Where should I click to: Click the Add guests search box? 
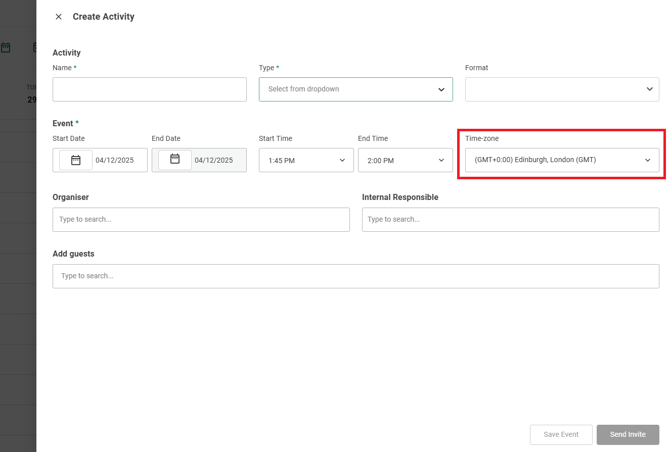pos(355,276)
